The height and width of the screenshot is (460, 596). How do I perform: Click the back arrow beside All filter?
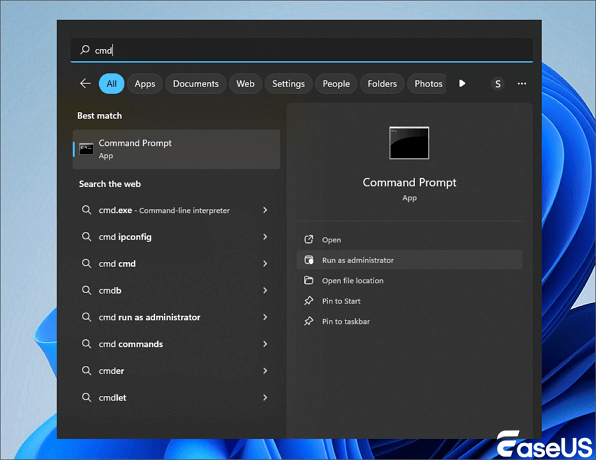(x=86, y=83)
